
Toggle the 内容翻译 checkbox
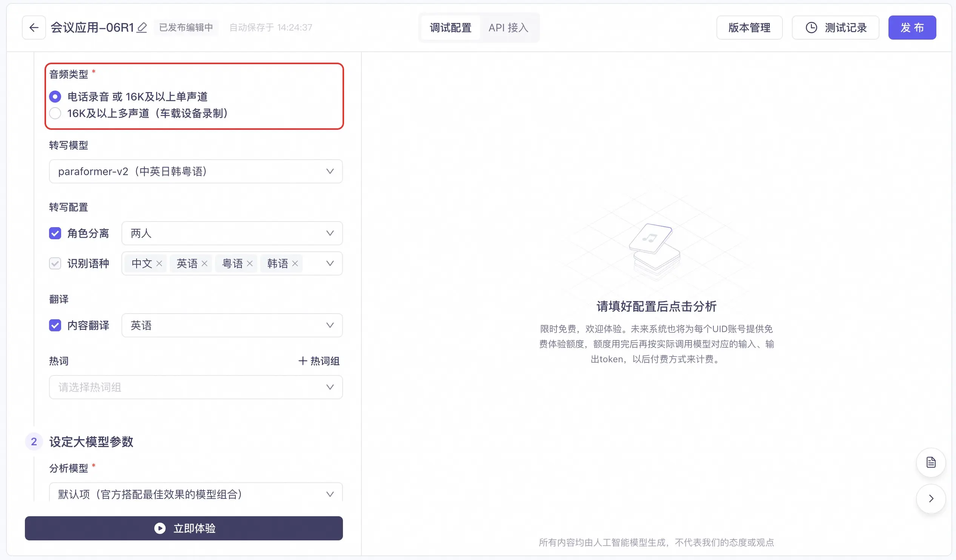click(x=55, y=325)
